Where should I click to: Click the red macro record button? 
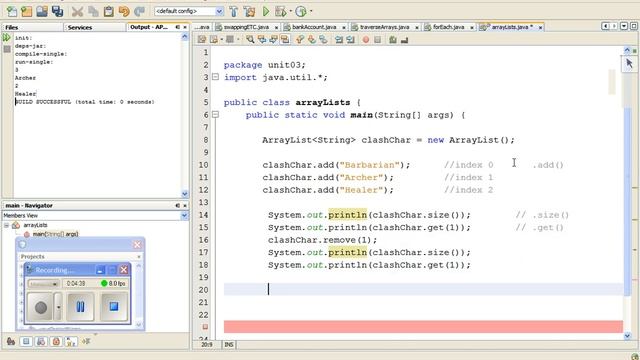coord(366,40)
